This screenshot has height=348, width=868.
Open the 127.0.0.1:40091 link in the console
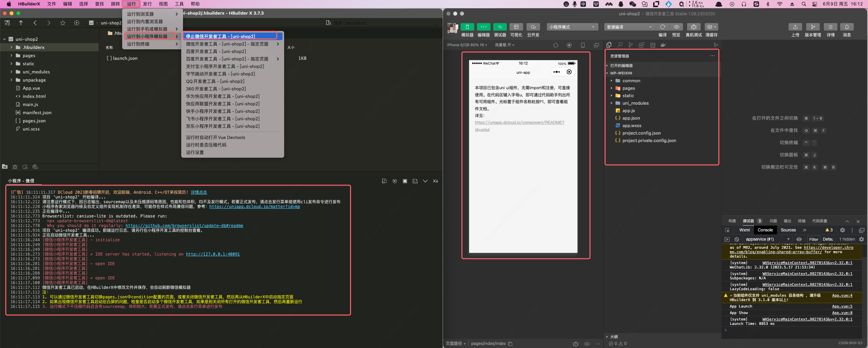213,254
